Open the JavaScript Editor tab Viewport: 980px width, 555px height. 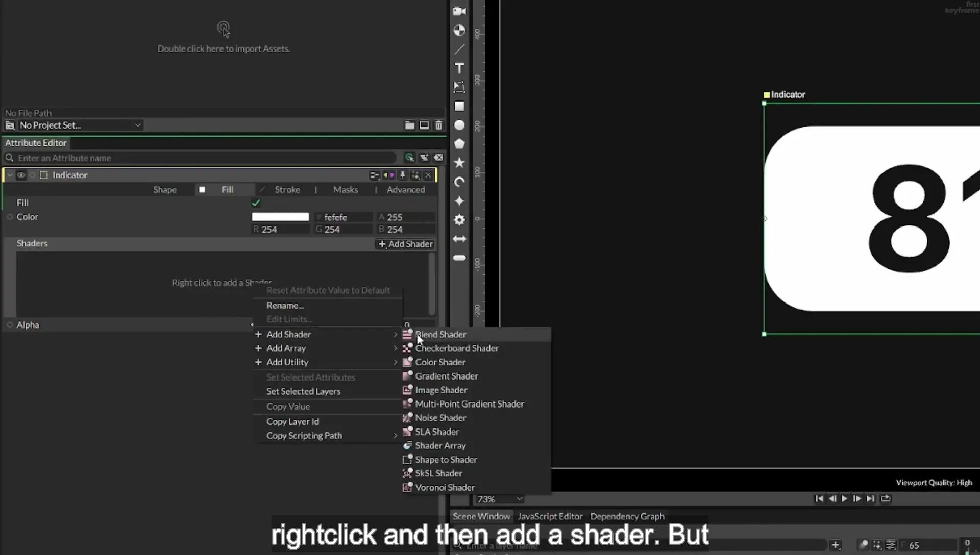(550, 516)
